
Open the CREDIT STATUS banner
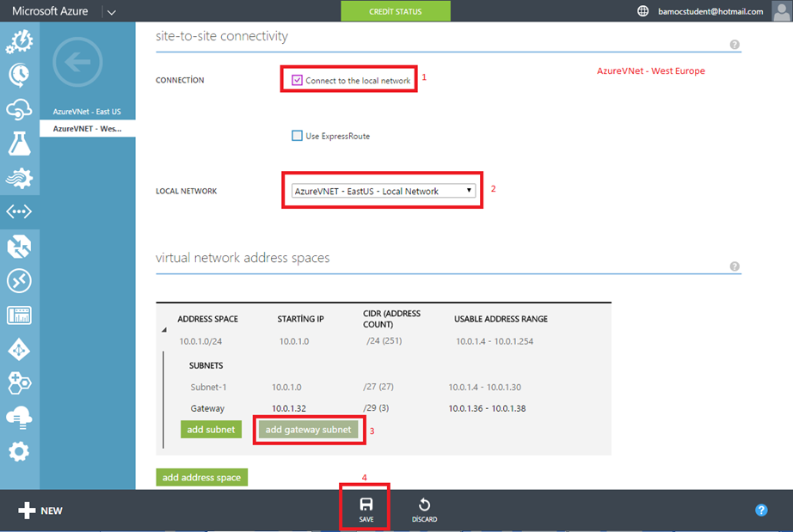396,11
